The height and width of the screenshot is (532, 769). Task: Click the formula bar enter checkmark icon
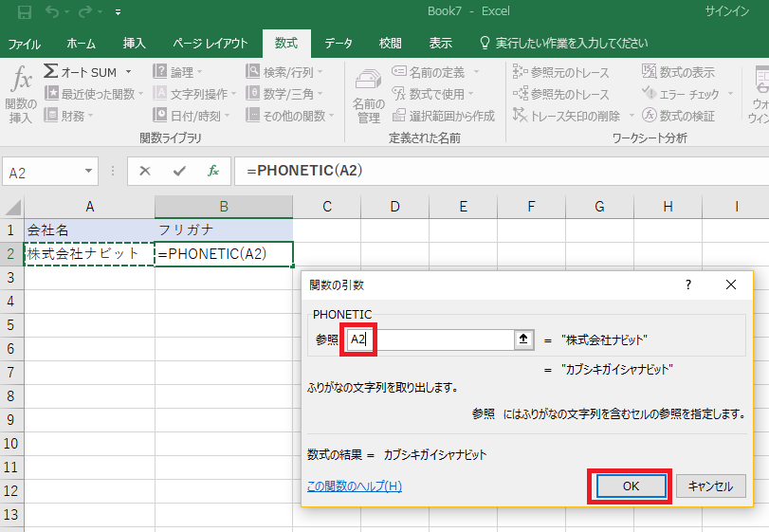coord(179,172)
